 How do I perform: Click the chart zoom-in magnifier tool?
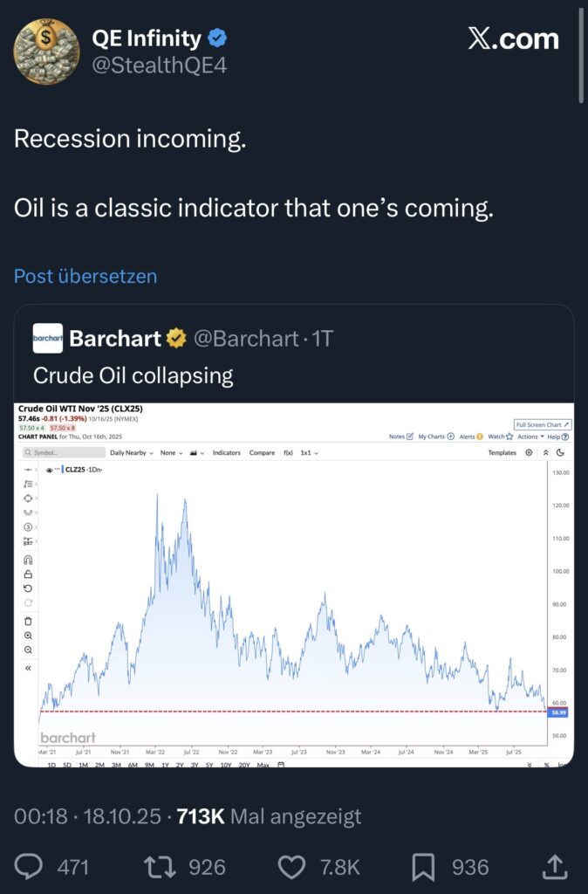[28, 636]
